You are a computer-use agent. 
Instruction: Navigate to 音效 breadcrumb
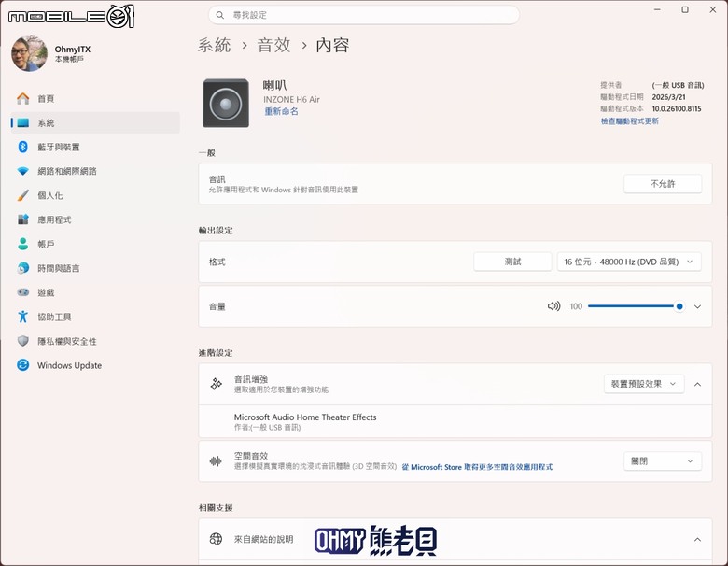[x=273, y=45]
